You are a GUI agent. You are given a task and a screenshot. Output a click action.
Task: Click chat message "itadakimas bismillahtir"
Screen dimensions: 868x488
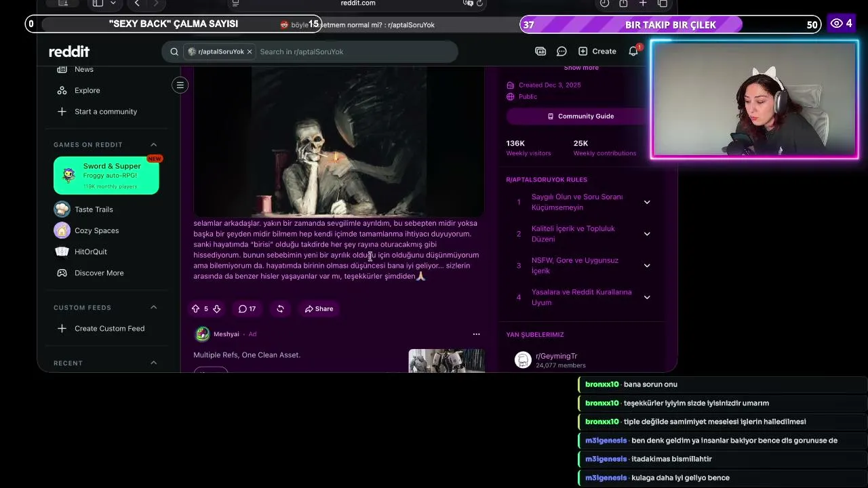click(x=671, y=459)
